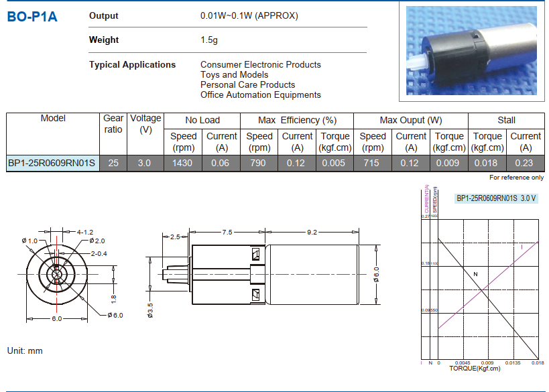This screenshot has width=549, height=392.
Task: Click the Max Efficiency (%) group header
Action: [297, 121]
